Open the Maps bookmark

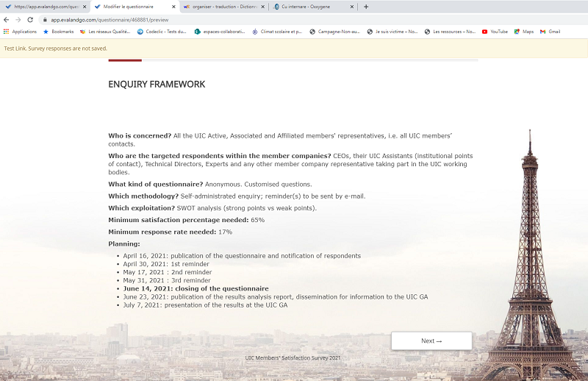point(524,32)
